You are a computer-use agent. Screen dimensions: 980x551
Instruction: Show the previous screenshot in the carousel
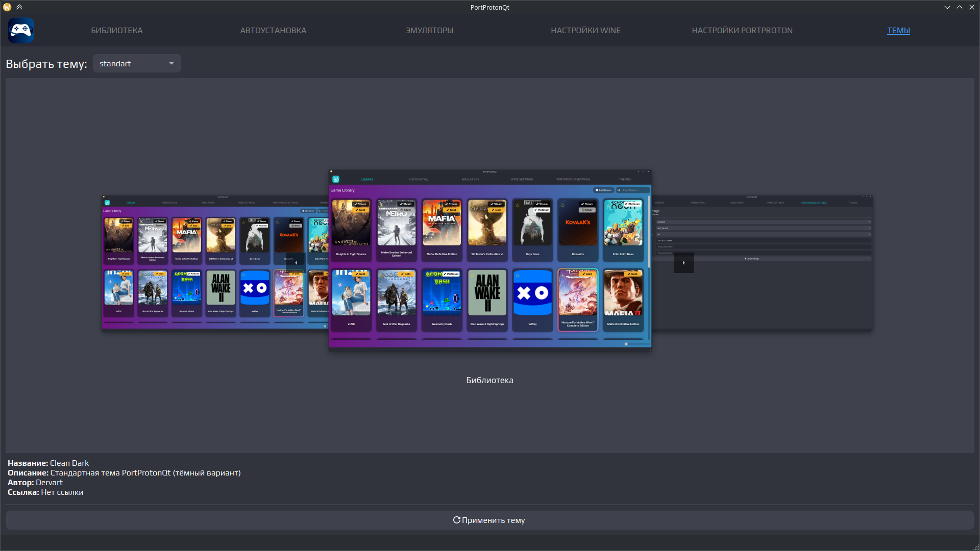[296, 263]
